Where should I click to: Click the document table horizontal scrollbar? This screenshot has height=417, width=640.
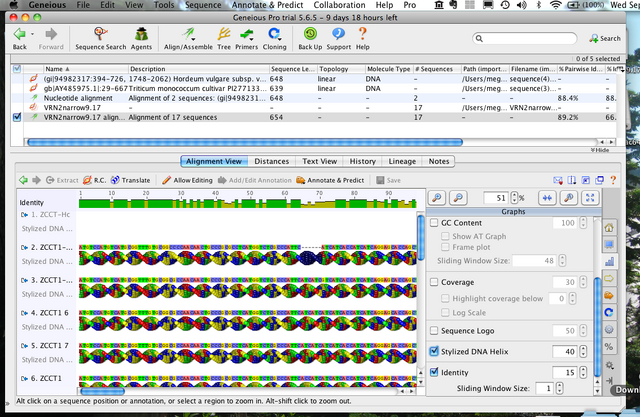pos(245,142)
